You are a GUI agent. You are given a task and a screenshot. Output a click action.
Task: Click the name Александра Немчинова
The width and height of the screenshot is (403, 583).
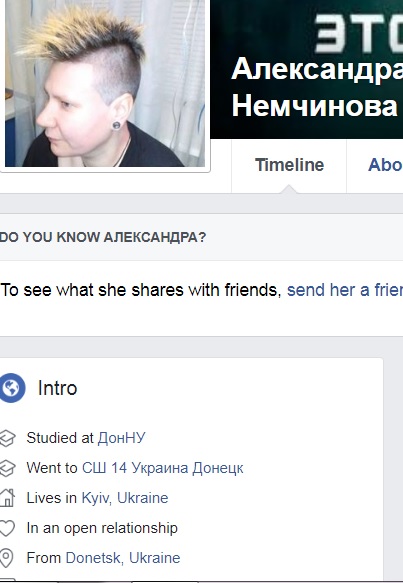coord(317,87)
